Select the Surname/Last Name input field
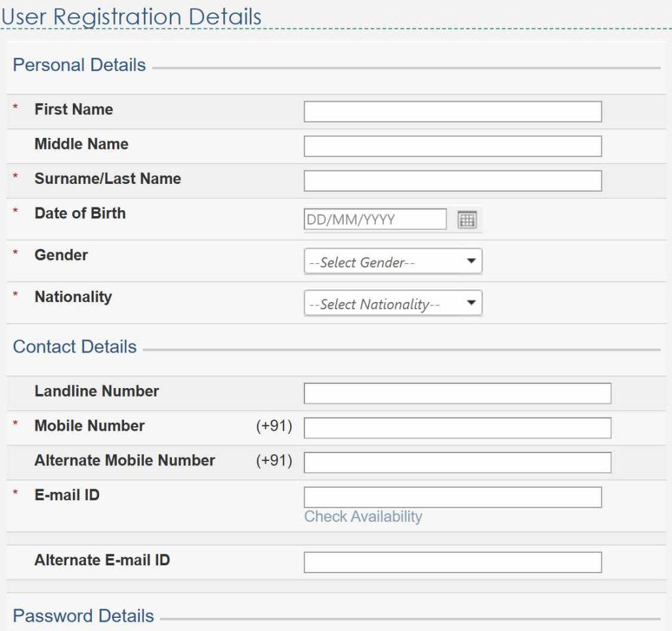 (x=452, y=181)
